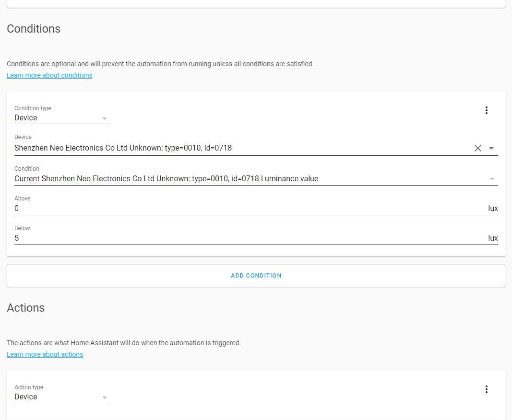Click the lux unit in the Above field
This screenshot has width=512, height=420.
pos(493,209)
